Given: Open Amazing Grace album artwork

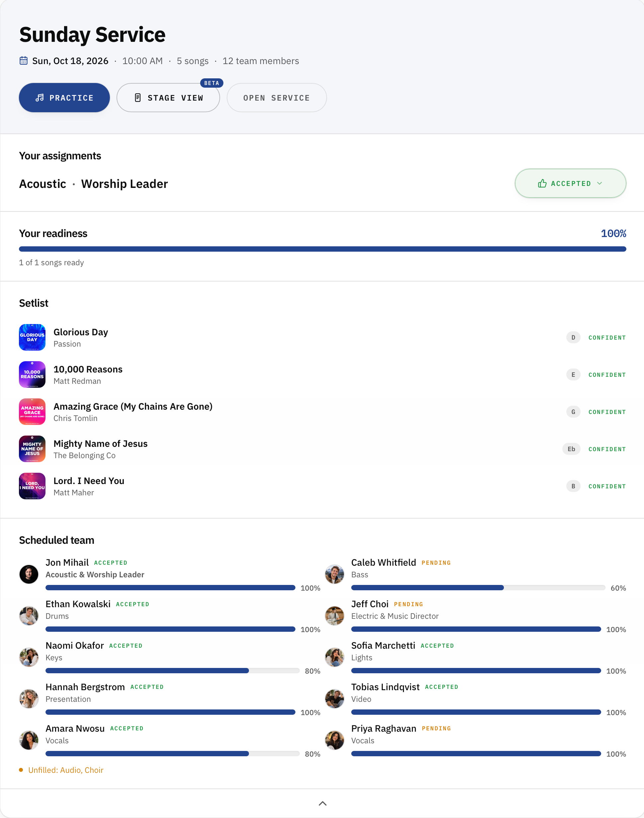Looking at the screenshot, I should point(33,411).
